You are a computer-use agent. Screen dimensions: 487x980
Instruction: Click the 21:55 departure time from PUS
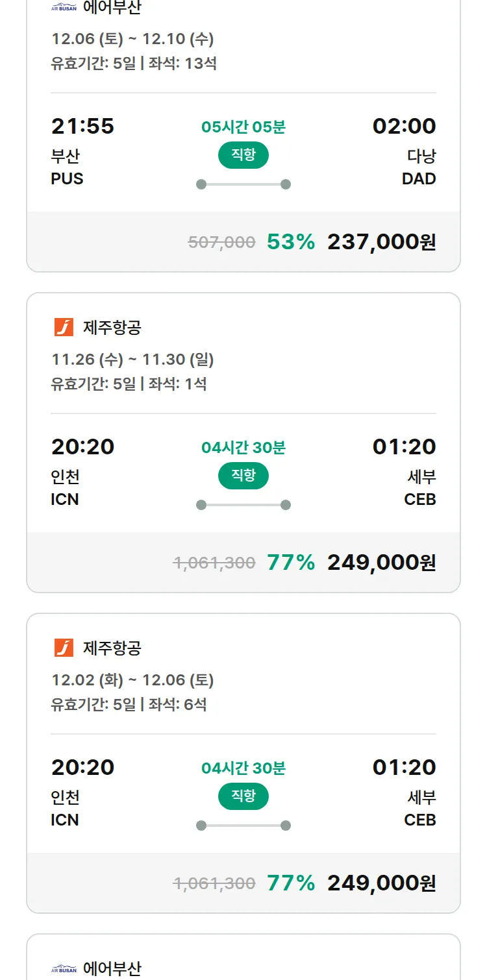(82, 126)
